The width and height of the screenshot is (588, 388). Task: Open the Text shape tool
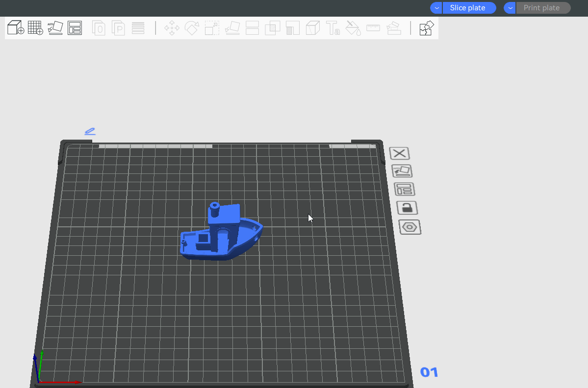[333, 28]
